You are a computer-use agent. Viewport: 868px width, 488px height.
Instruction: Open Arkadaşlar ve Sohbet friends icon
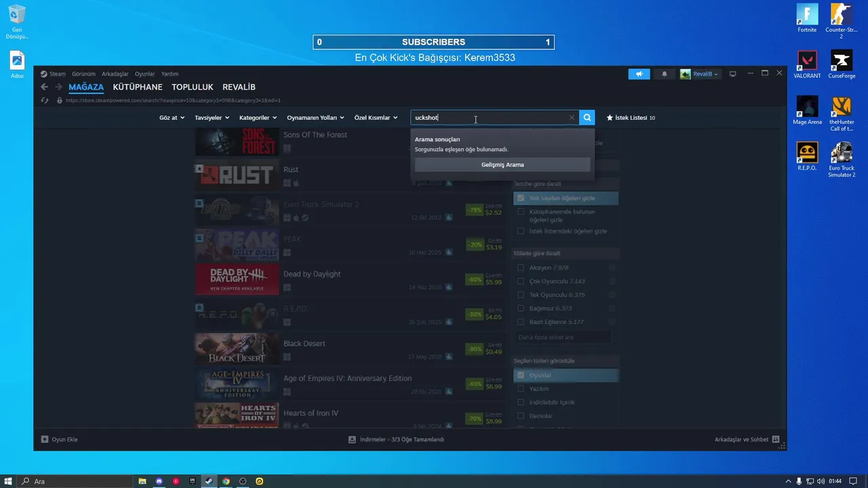click(776, 439)
